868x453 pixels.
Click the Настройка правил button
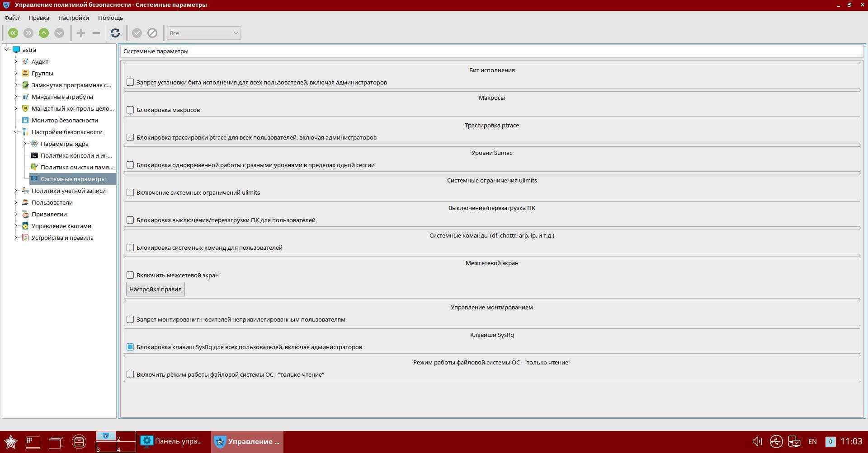coord(155,289)
